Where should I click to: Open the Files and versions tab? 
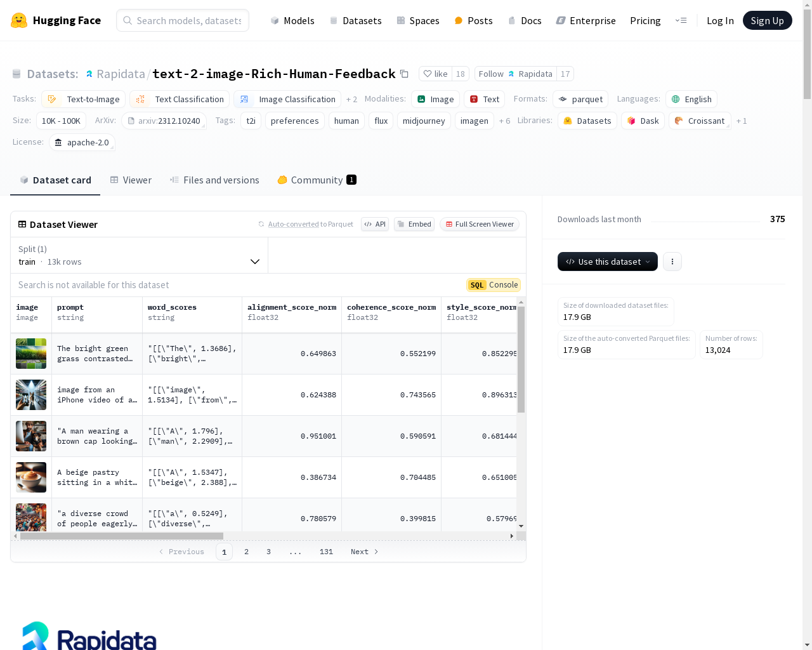[214, 180]
